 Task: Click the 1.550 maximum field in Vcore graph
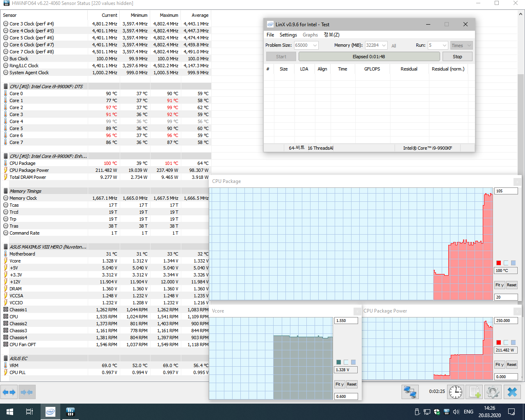(x=346, y=321)
